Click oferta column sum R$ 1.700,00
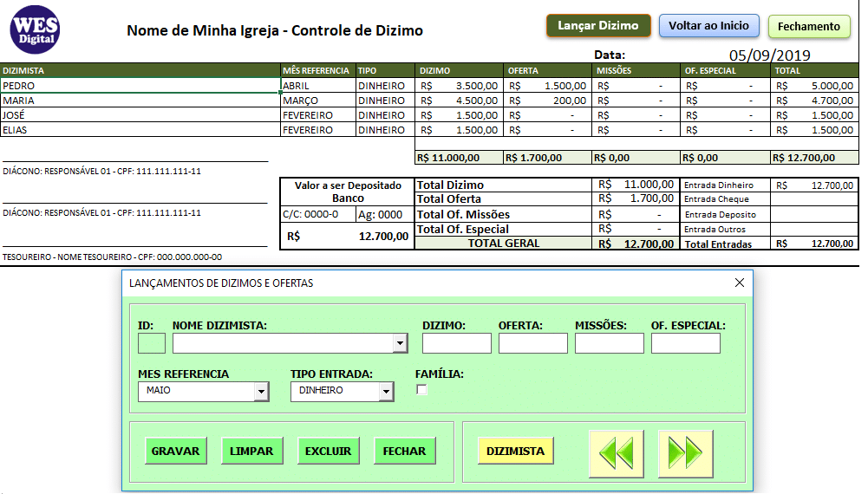 [547, 158]
